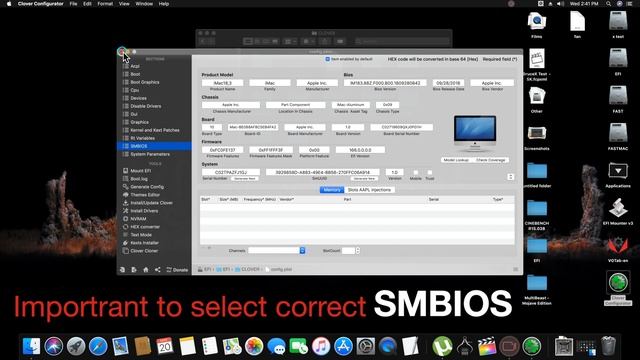Enable the Trust checkbox
The image size is (640, 360).
(429, 172)
